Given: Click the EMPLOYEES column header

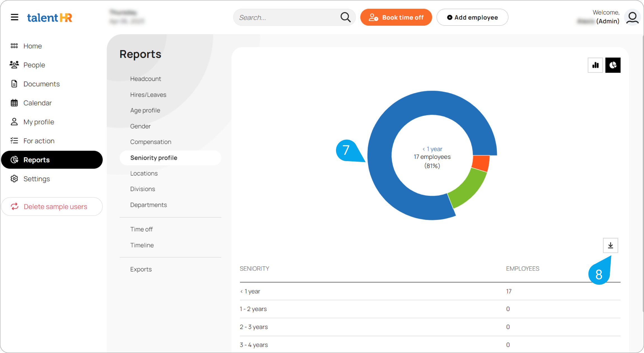Looking at the screenshot, I should (522, 269).
